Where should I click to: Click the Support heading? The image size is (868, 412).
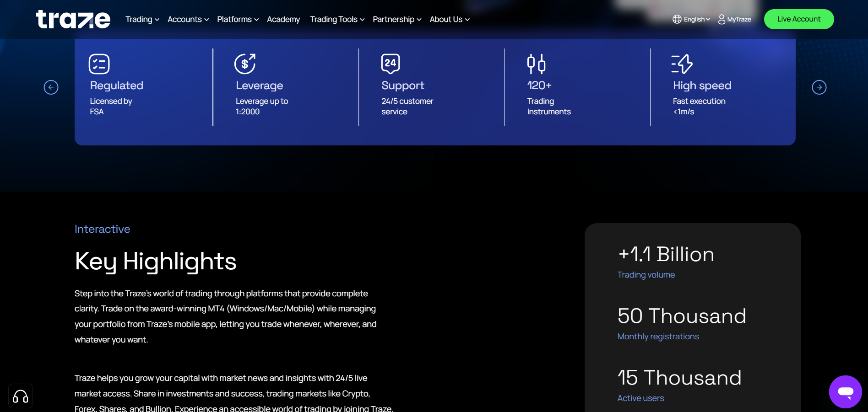tap(403, 86)
